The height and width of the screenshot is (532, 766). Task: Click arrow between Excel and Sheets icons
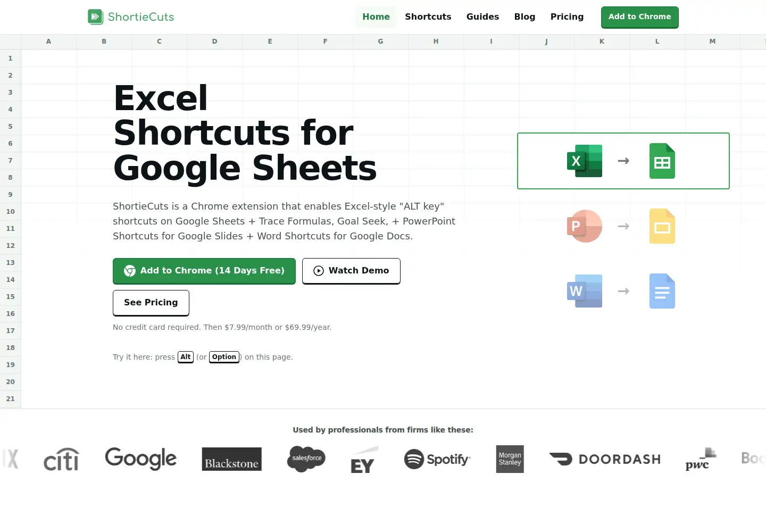tap(623, 161)
